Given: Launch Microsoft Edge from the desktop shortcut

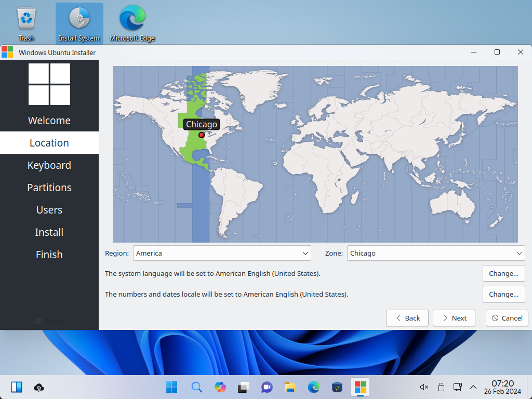Looking at the screenshot, I should 132,23.
